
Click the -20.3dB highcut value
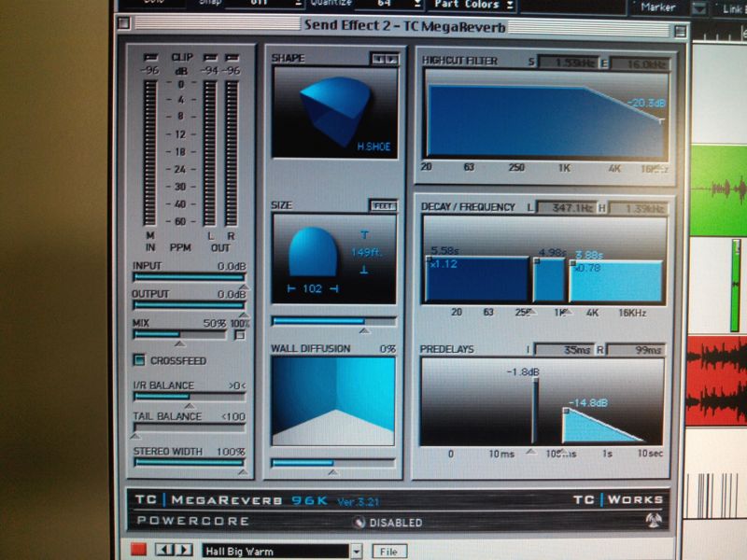646,103
